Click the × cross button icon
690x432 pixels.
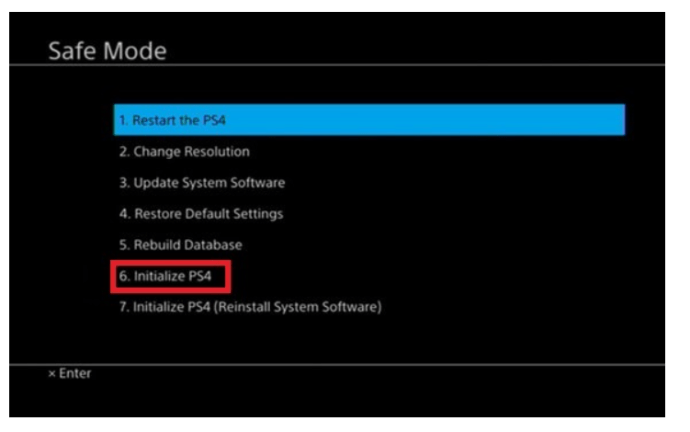click(x=52, y=374)
